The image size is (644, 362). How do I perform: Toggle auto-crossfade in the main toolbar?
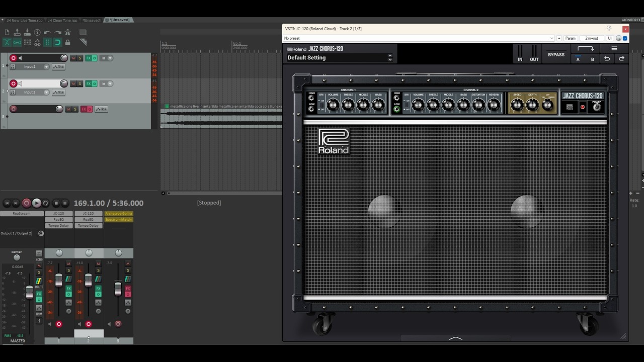pos(7,43)
